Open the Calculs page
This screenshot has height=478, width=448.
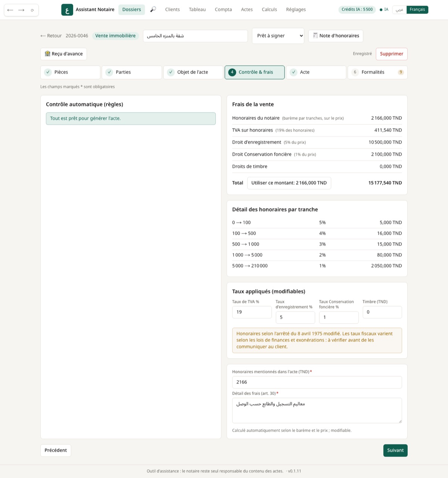pyautogui.click(x=269, y=10)
